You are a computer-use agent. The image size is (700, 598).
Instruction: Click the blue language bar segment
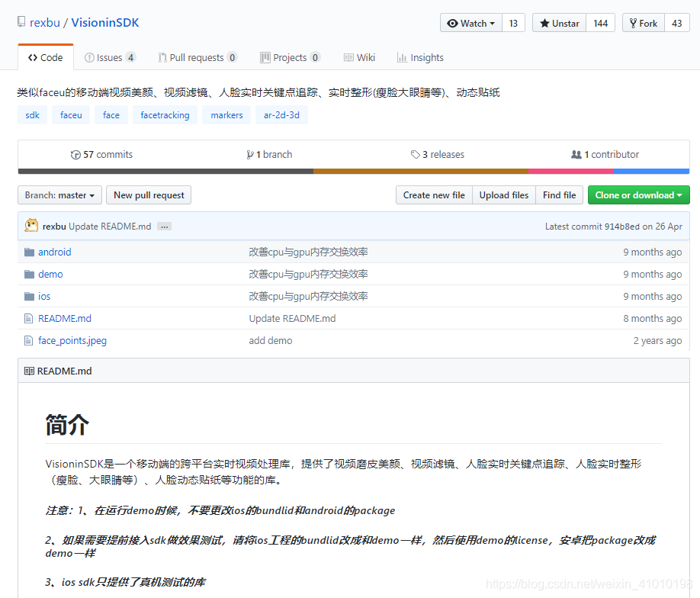tap(652, 171)
